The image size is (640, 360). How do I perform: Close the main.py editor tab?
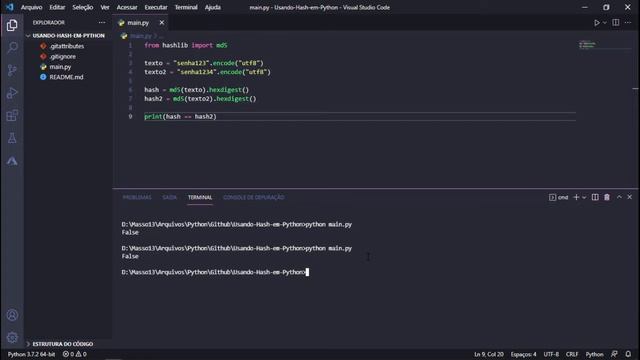coord(162,22)
